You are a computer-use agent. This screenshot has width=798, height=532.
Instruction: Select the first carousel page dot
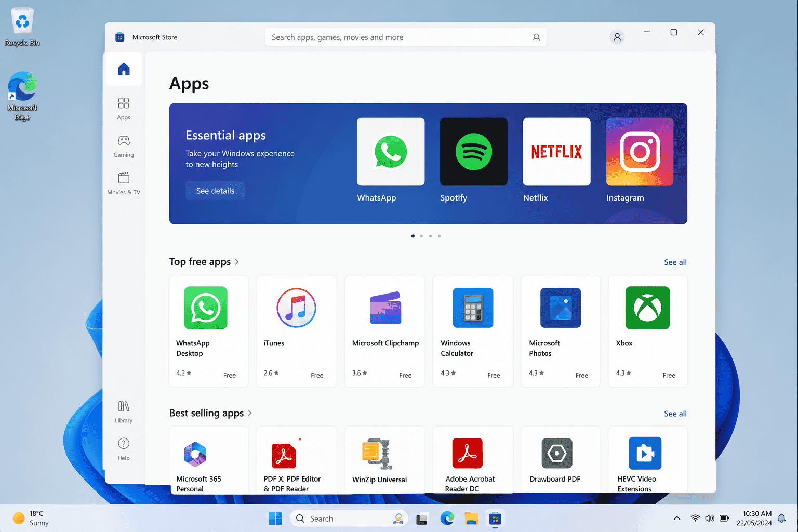coord(413,236)
